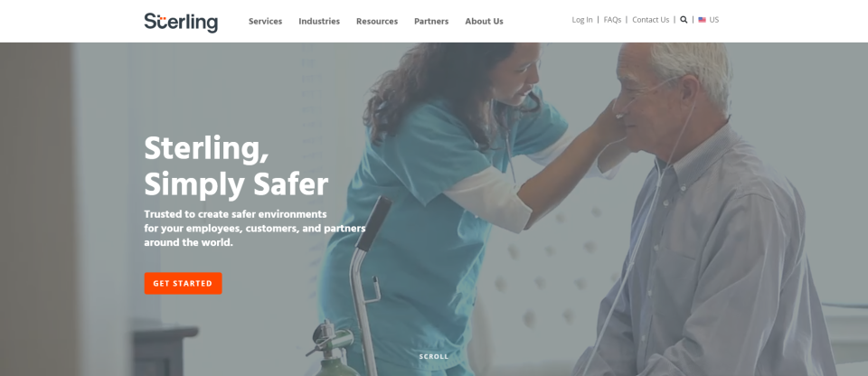Open search via the magnifier icon
The width and height of the screenshot is (868, 376).
[684, 20]
